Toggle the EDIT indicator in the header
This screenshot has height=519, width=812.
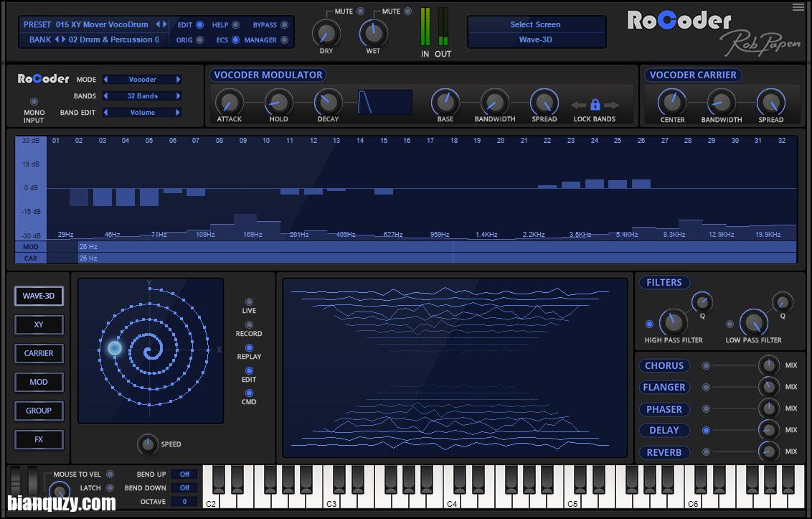[x=199, y=25]
